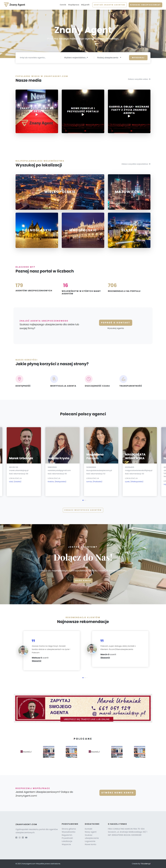Click the Transparentność icon
The width and height of the screenshot is (166, 868).
(123, 379)
